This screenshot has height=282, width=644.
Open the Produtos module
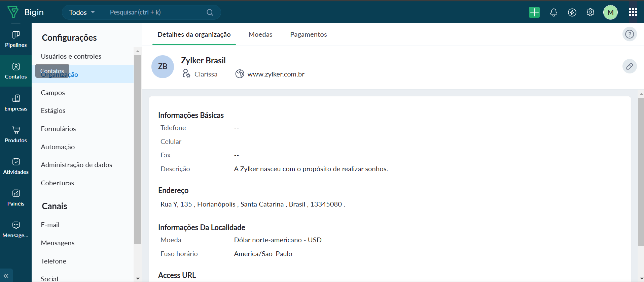point(16,134)
